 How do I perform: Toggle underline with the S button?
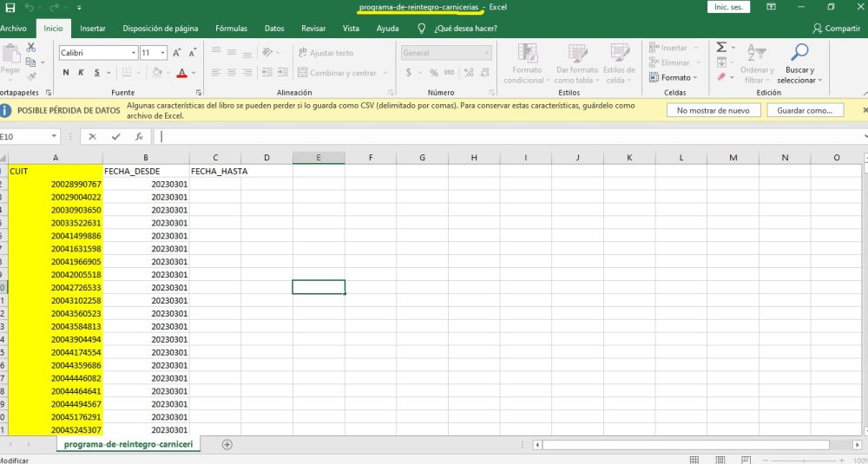pos(93,73)
